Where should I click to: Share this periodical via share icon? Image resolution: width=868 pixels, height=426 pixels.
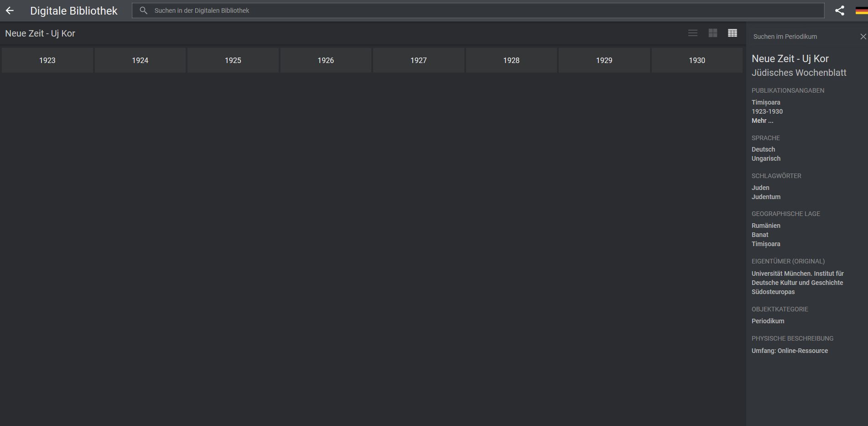point(840,11)
